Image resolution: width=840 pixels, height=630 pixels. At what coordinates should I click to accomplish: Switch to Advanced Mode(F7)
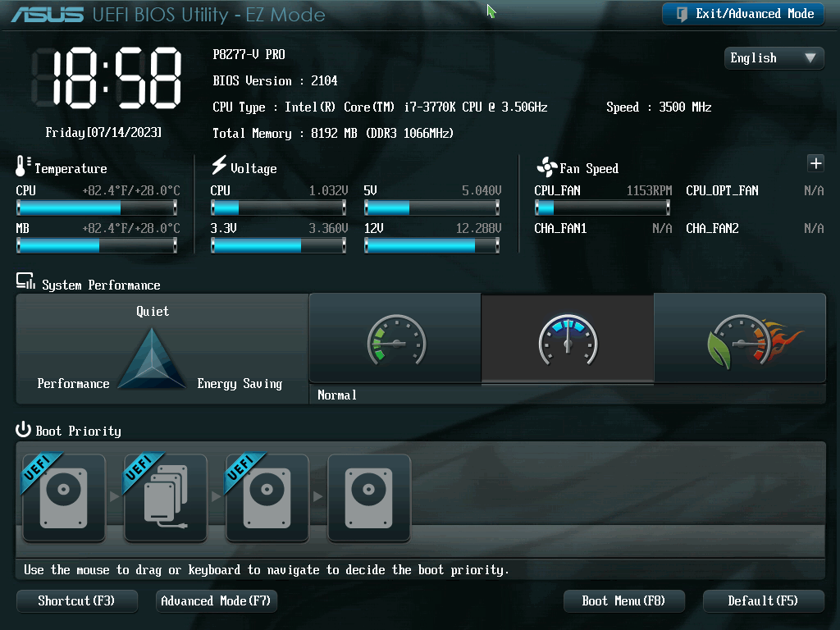[x=216, y=601]
